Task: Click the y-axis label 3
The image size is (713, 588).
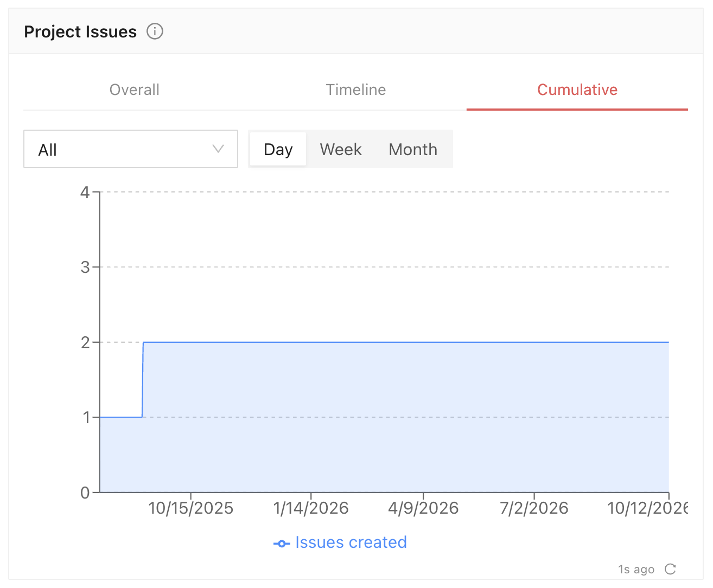Action: tap(85, 267)
